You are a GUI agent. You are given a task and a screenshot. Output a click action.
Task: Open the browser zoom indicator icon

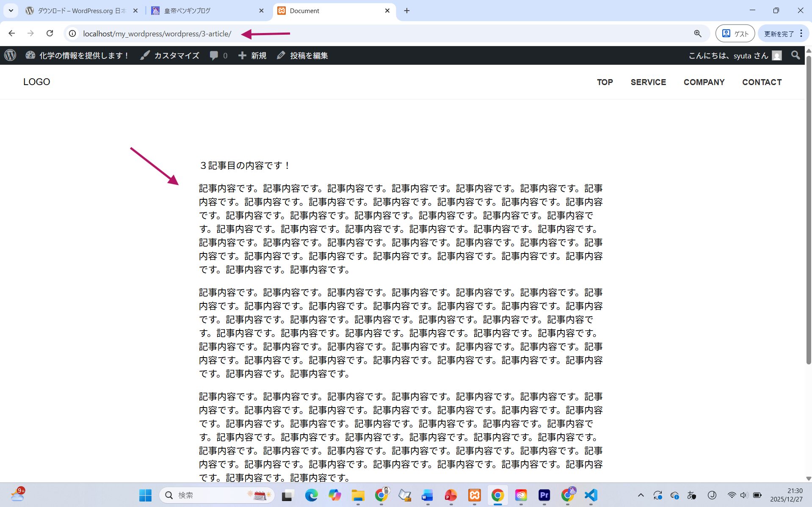pos(698,33)
